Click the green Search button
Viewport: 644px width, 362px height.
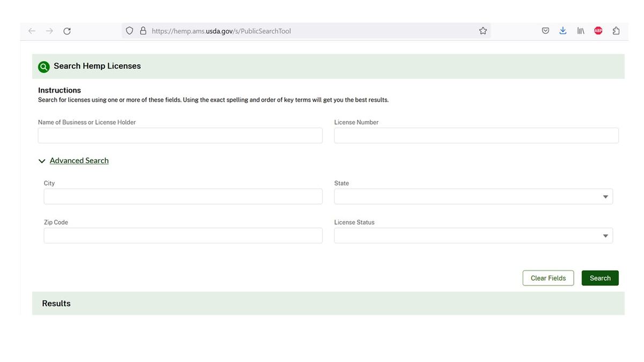(600, 278)
